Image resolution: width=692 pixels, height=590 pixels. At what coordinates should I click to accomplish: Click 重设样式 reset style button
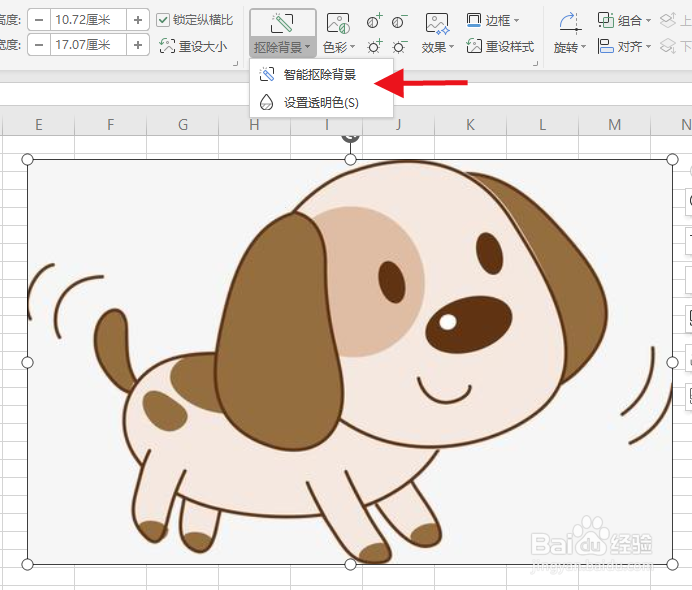coord(500,46)
